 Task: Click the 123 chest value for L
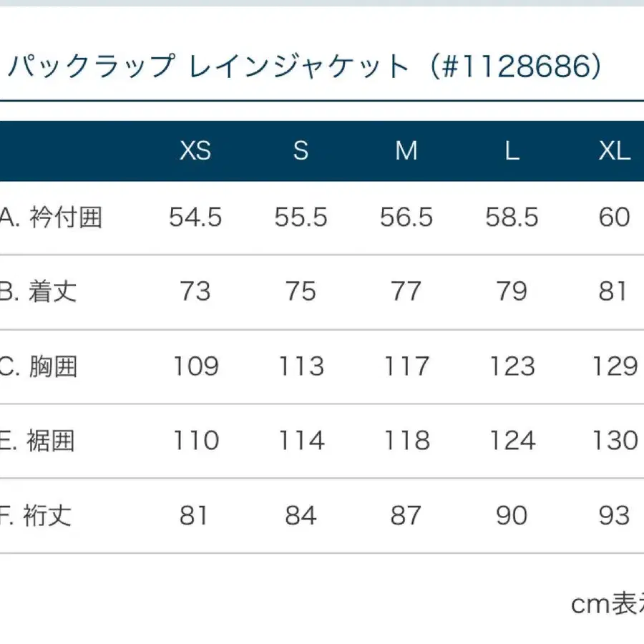(512, 366)
